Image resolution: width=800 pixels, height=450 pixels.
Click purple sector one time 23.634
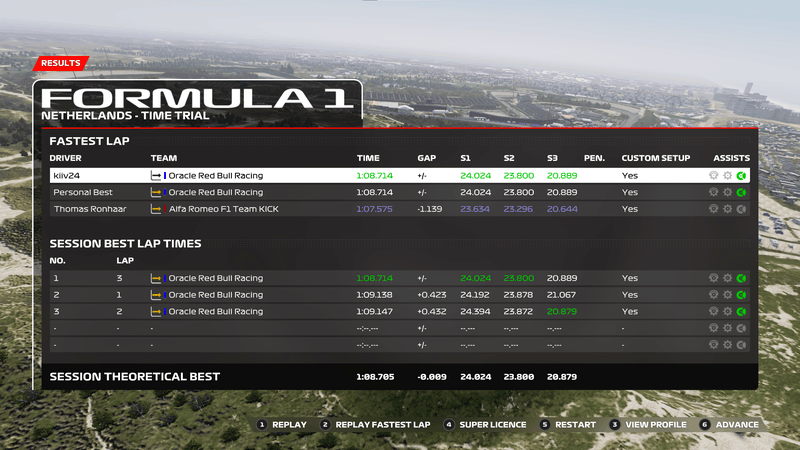pos(475,209)
